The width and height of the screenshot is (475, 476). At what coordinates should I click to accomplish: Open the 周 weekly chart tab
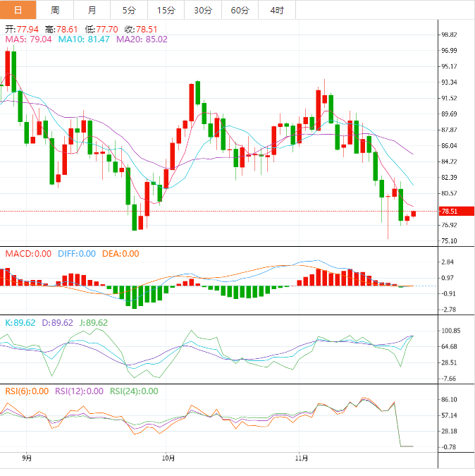pos(55,10)
